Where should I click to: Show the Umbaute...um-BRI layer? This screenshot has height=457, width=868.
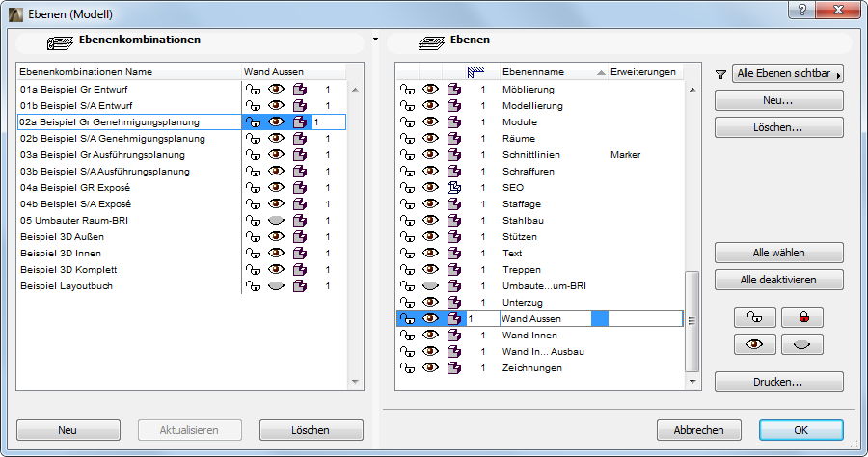430,286
